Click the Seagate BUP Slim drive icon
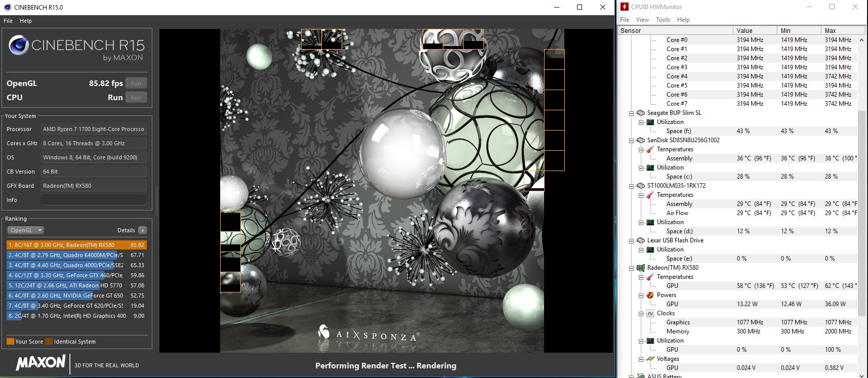The image size is (868, 378). (x=641, y=113)
